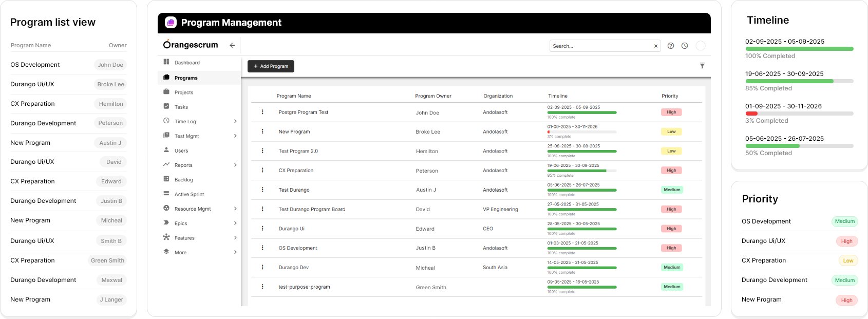
Task: Expand the More submenu chevron
Action: click(235, 252)
